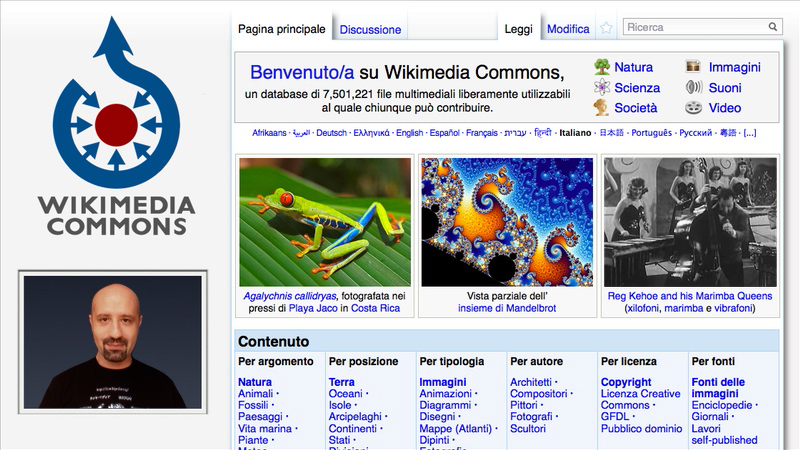Switch language to Afrikaans
Viewport: 800px width, 450px height.
click(x=269, y=133)
